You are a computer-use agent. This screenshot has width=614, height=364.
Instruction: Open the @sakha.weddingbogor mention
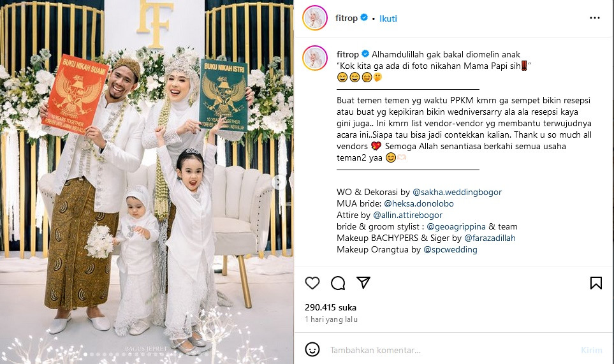tap(457, 192)
